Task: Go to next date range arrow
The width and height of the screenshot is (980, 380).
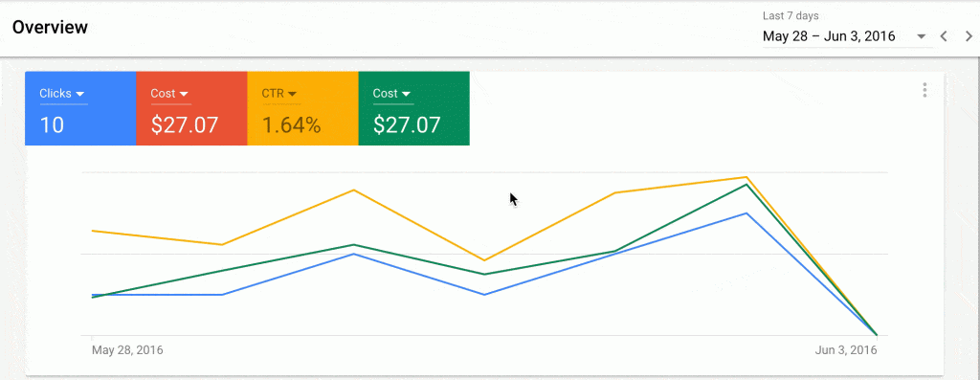Action: (x=969, y=37)
